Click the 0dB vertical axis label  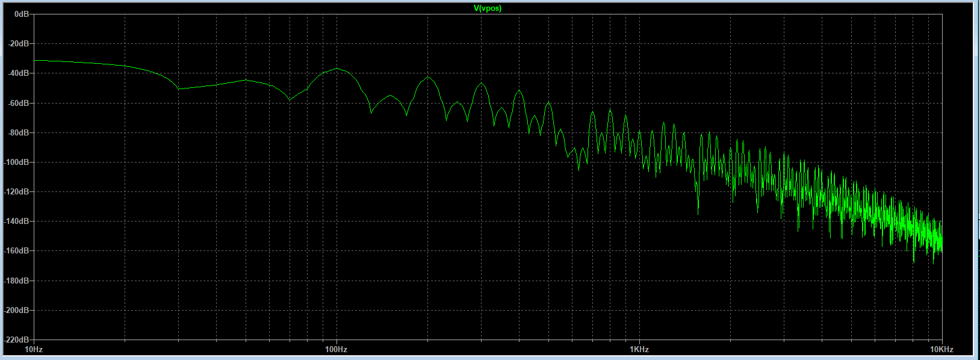coord(21,14)
